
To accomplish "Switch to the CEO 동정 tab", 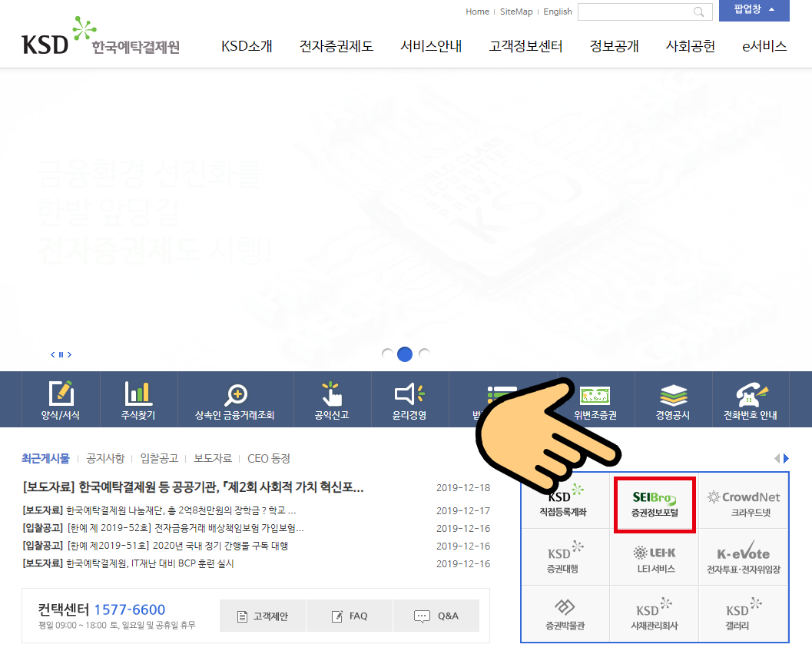I will click(x=269, y=458).
